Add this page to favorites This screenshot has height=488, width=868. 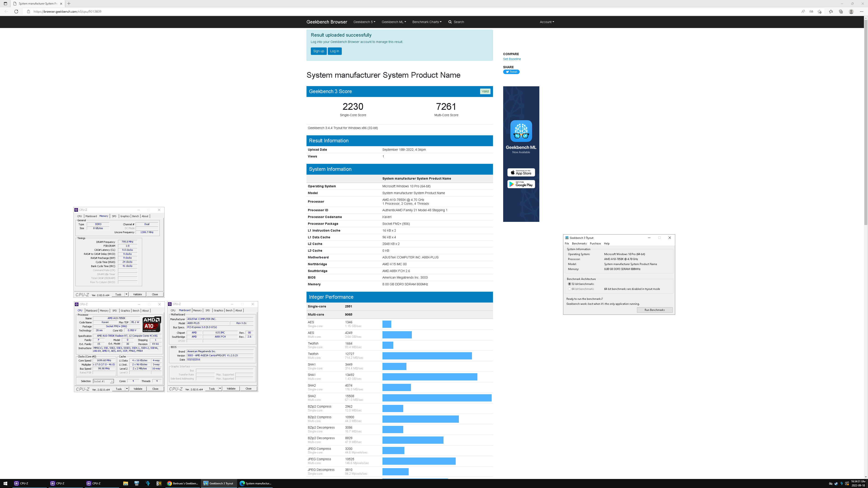tap(819, 12)
